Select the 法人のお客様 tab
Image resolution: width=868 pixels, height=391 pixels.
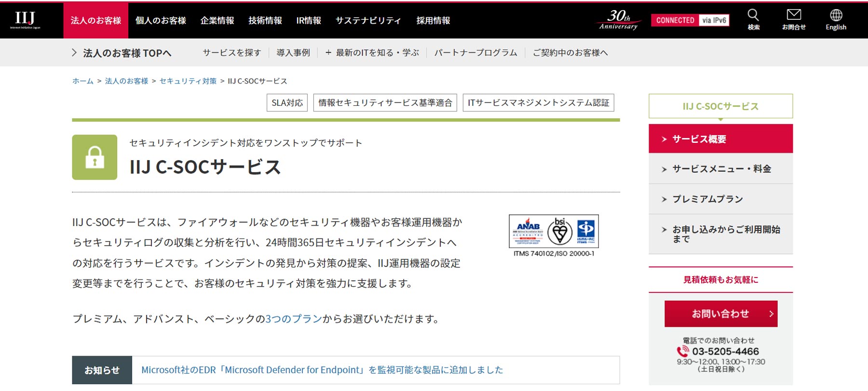(x=96, y=20)
